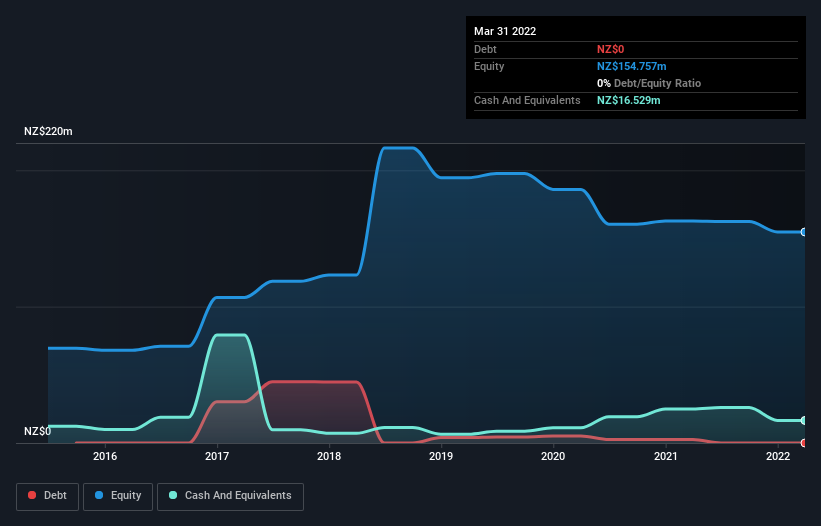Select the 2019 x-axis label
The height and width of the screenshot is (526, 821).
pos(441,456)
